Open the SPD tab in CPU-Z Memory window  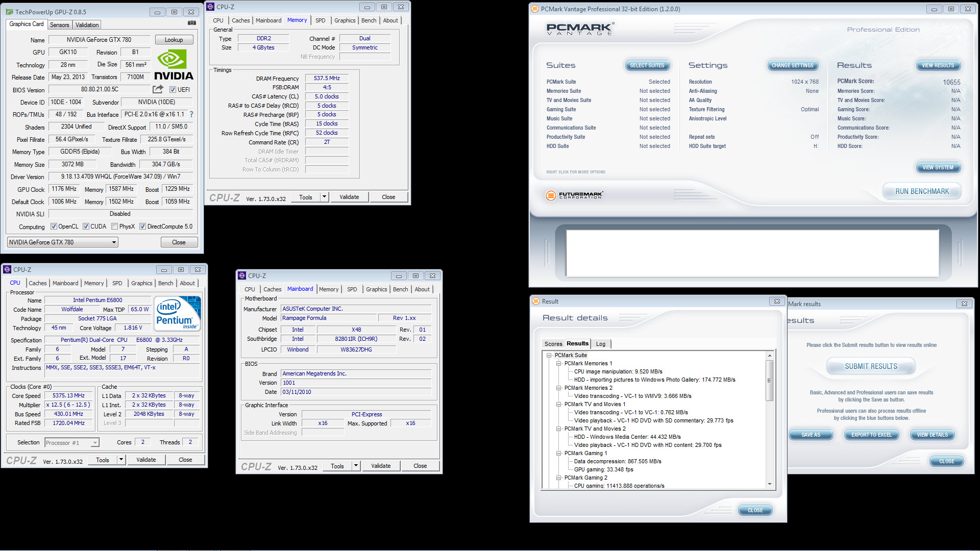pos(320,20)
